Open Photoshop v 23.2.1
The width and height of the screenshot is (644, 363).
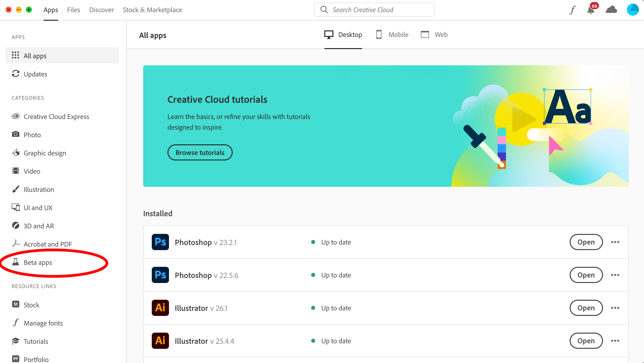pos(586,242)
